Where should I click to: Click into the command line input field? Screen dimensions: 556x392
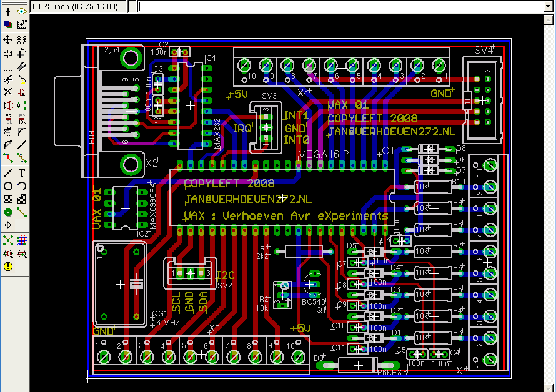pos(337,6)
